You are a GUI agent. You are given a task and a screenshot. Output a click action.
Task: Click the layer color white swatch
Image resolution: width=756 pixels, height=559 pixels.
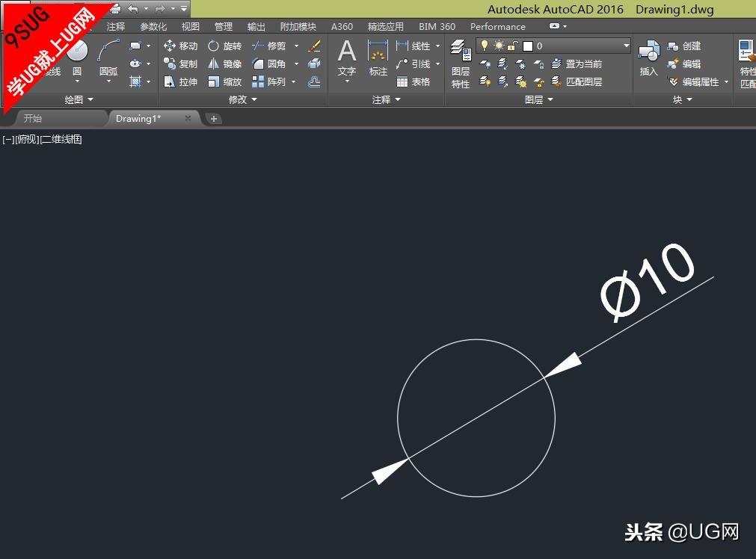(x=528, y=46)
